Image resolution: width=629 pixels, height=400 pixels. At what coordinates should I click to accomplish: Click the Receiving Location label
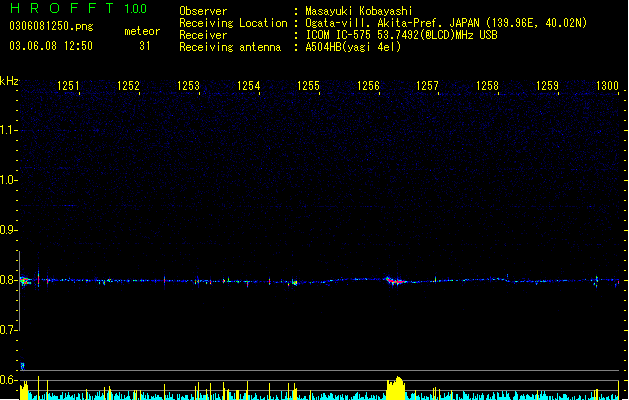coord(233,23)
